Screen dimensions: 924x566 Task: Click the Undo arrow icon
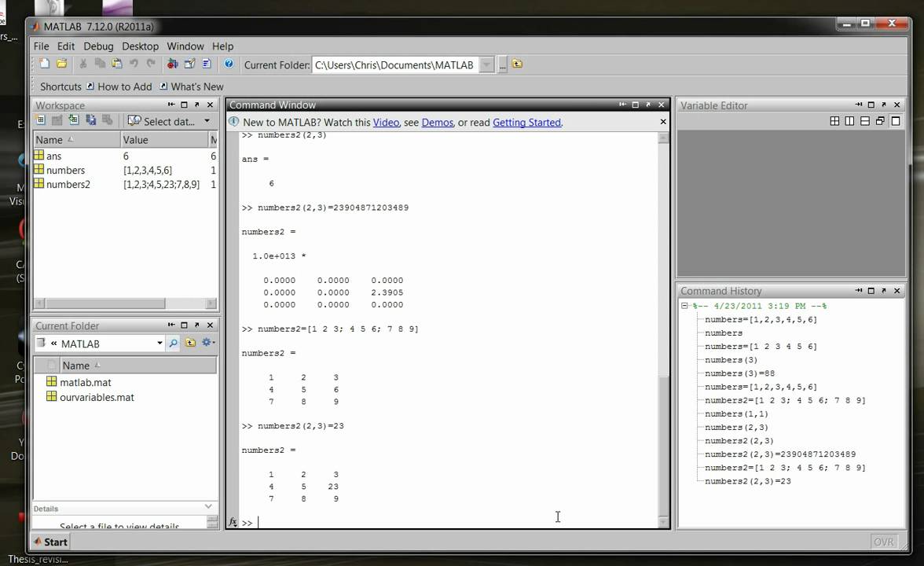[134, 64]
